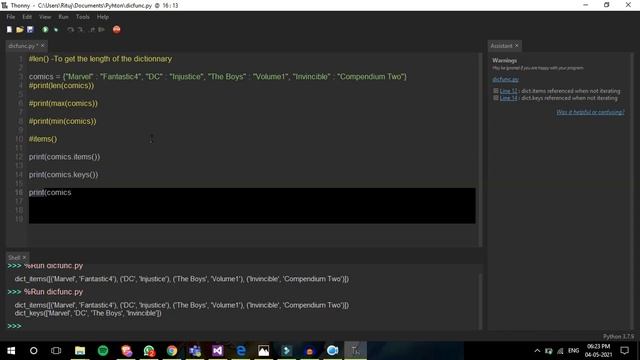This screenshot has height=360, width=640.
Task: Select the dicfunc.py editor tab
Action: 23,46
